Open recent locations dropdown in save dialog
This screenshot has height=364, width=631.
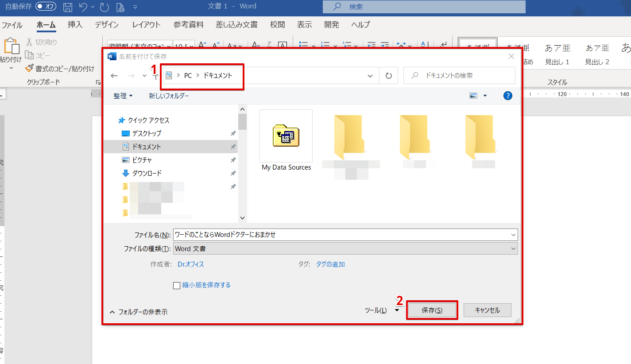[144, 76]
